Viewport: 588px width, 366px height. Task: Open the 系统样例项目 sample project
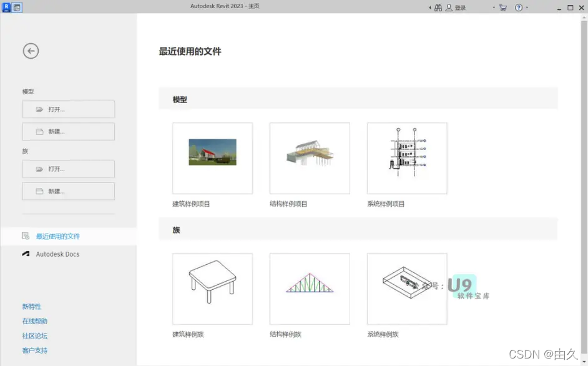pyautogui.click(x=406, y=158)
